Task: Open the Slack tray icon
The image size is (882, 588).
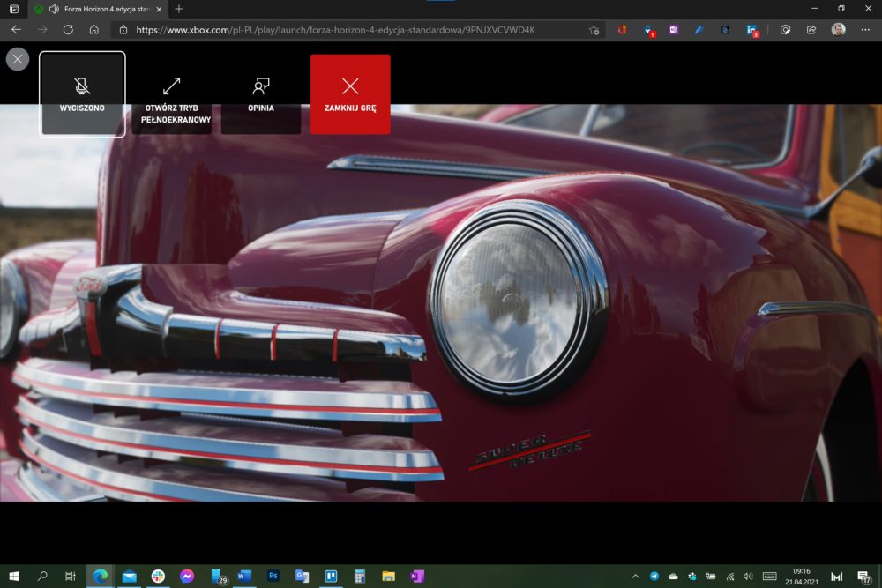Action: coord(691,577)
